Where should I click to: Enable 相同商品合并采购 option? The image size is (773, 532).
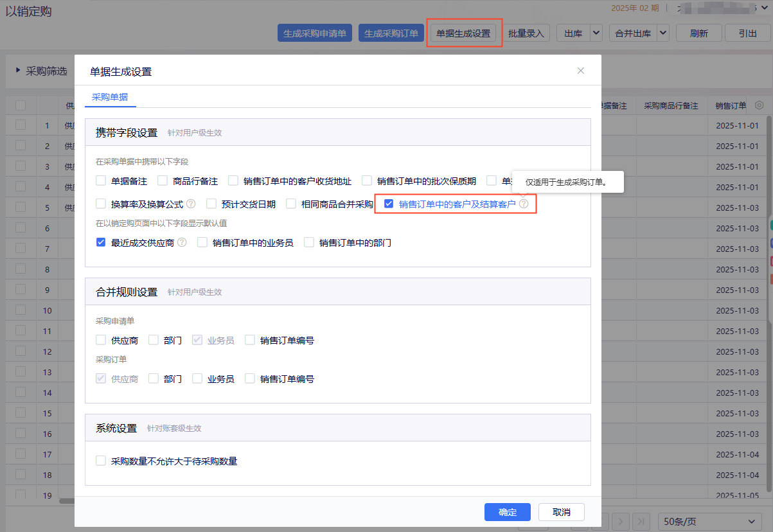[x=291, y=204]
